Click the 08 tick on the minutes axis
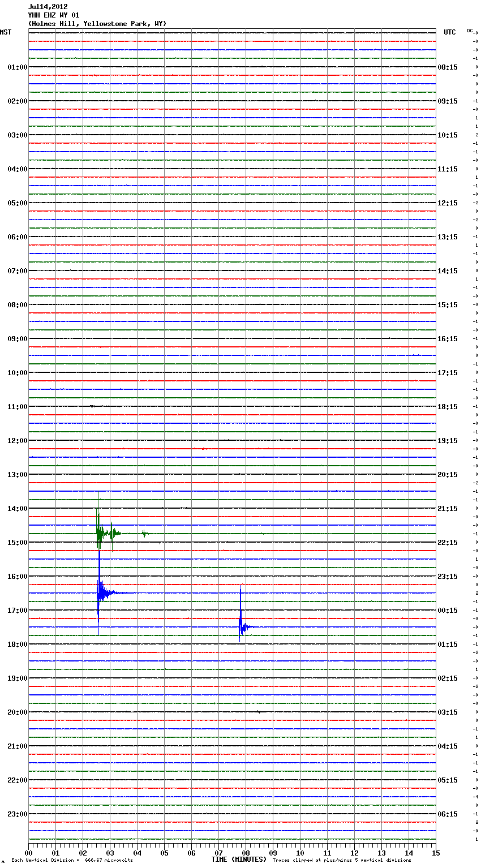 coord(246,853)
